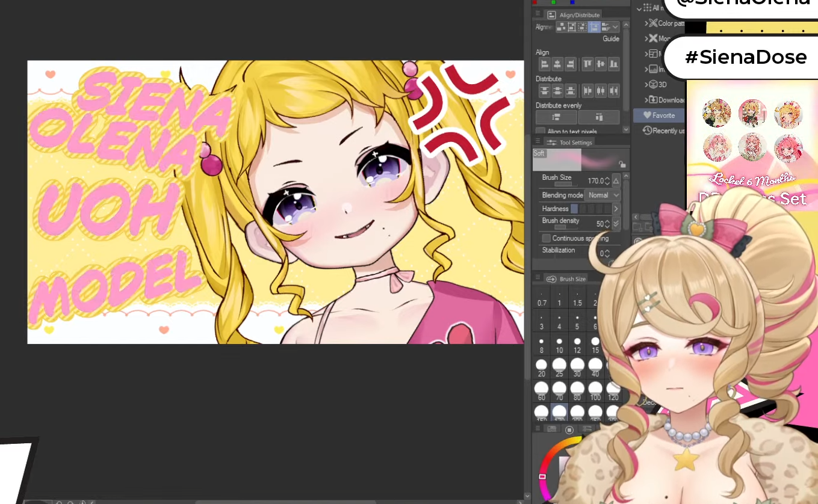Screen dimensions: 818x504
Task: Set alignment reference to the dashed selection-area icon
Action: pyautogui.click(x=583, y=27)
